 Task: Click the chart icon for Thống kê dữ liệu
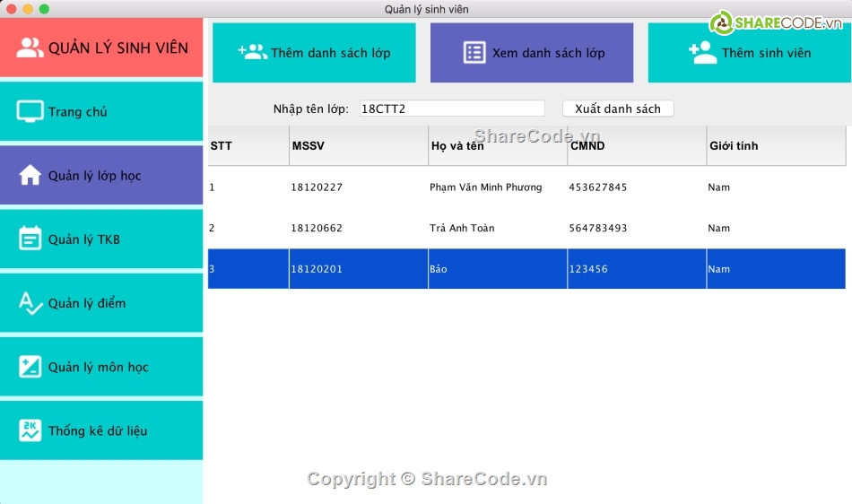(x=30, y=430)
